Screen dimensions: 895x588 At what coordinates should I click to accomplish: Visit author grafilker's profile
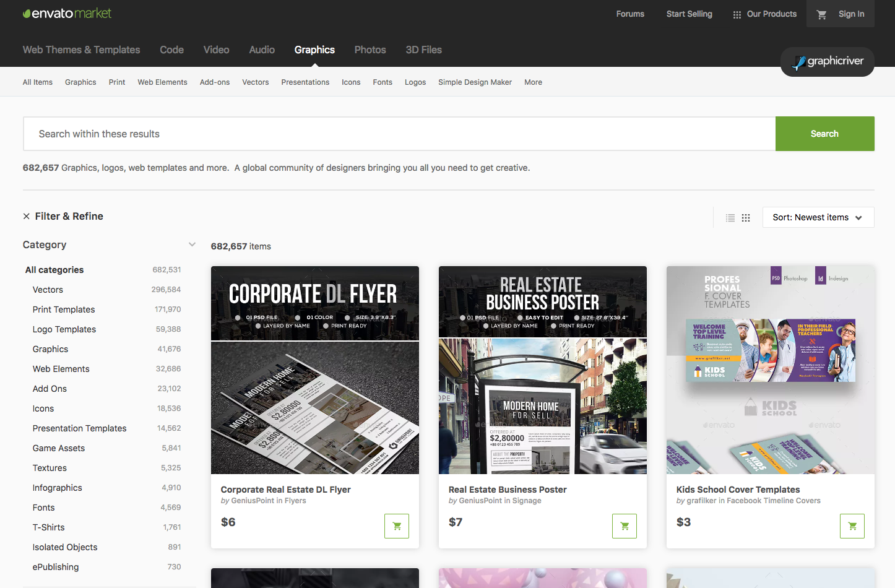coord(701,501)
